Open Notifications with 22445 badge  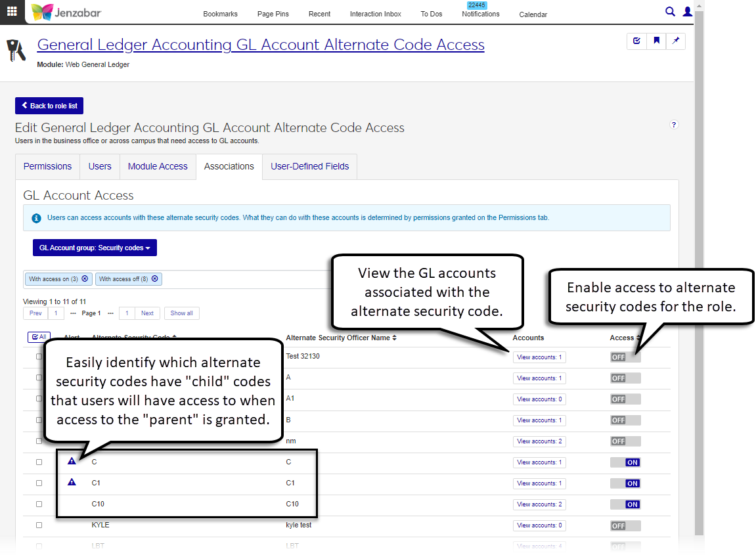pos(481,11)
